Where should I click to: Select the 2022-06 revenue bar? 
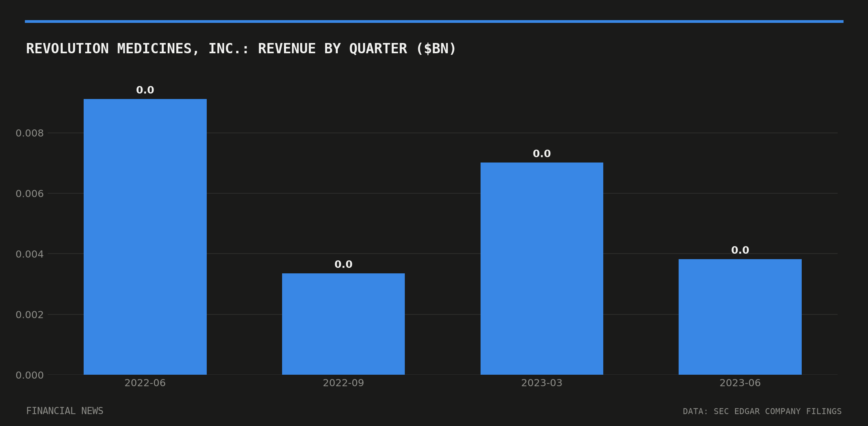(145, 237)
